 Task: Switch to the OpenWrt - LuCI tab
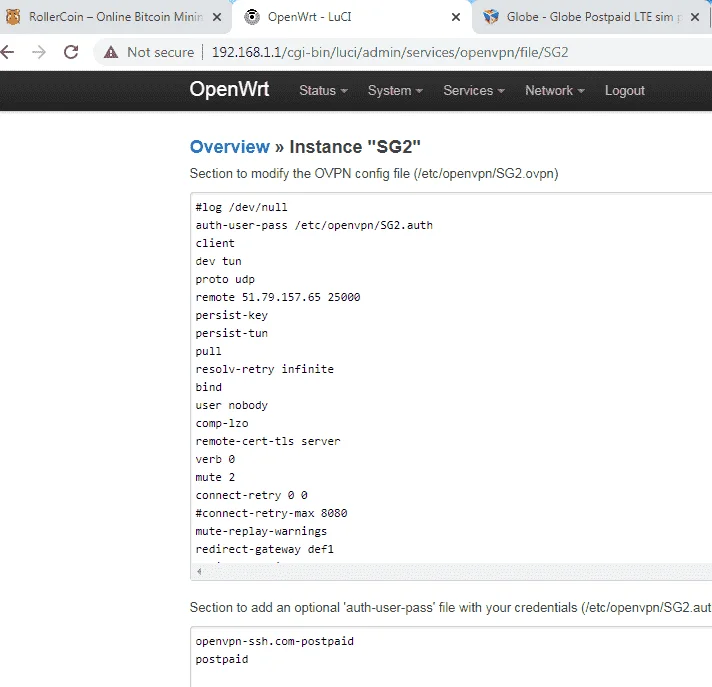click(x=352, y=17)
